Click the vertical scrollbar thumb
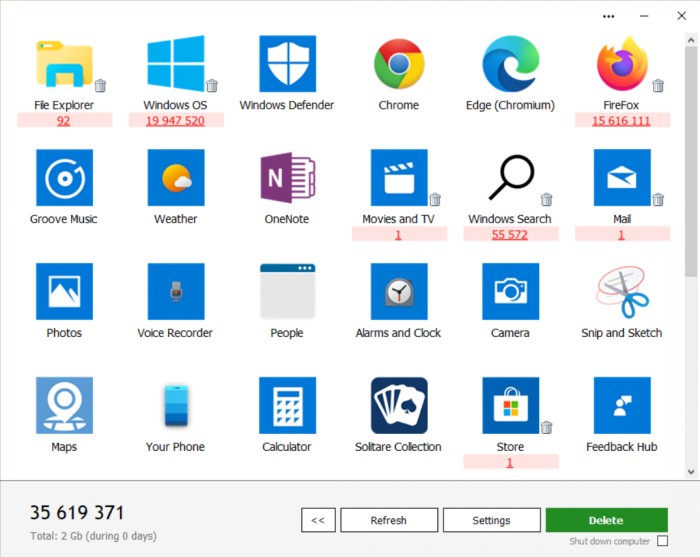Screen dimensions: 700x557 [691, 161]
